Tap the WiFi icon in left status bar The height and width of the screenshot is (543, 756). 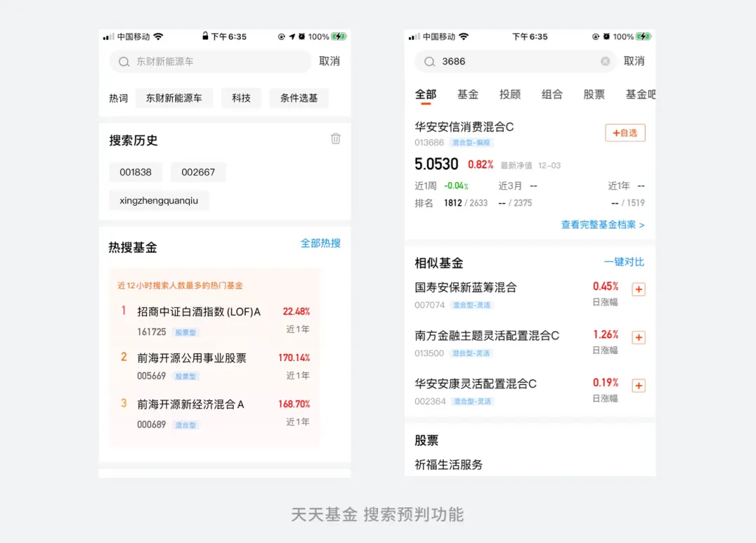click(158, 36)
